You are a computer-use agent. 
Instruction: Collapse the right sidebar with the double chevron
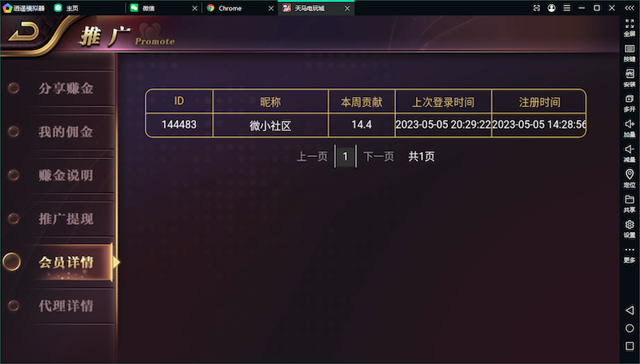click(x=630, y=7)
